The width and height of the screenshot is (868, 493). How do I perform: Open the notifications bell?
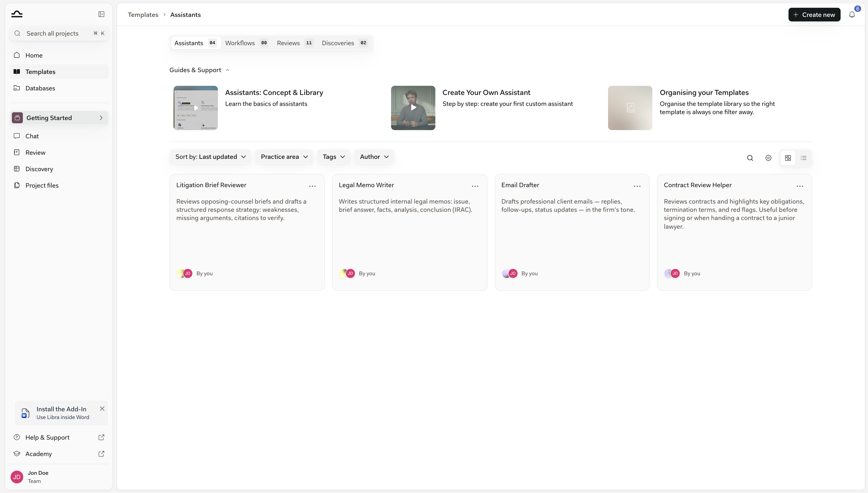(x=852, y=15)
